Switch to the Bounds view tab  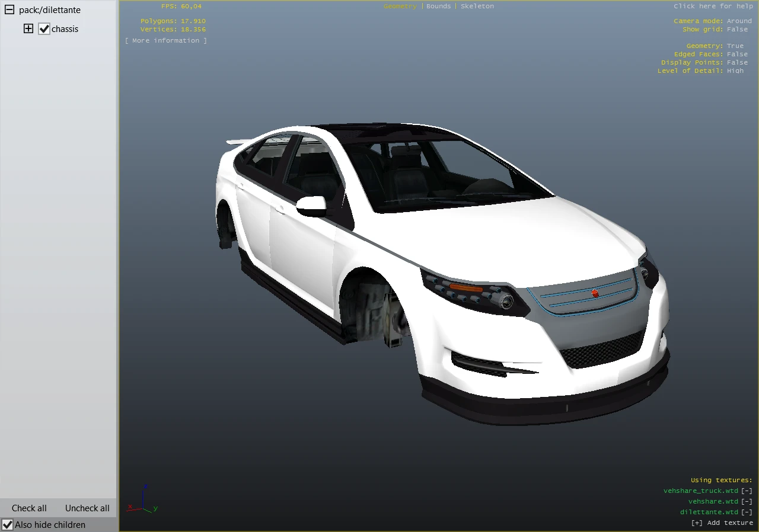click(x=438, y=6)
